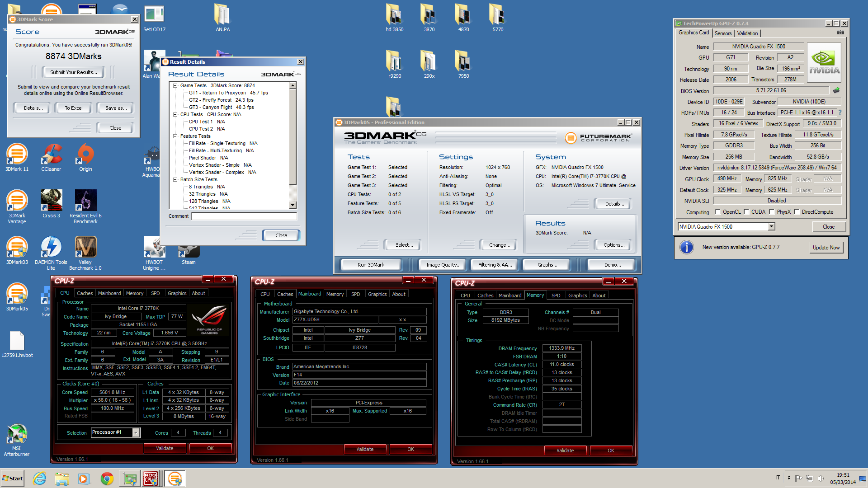Click the Bus Interface question mark in GPU-Z

pyautogui.click(x=840, y=113)
